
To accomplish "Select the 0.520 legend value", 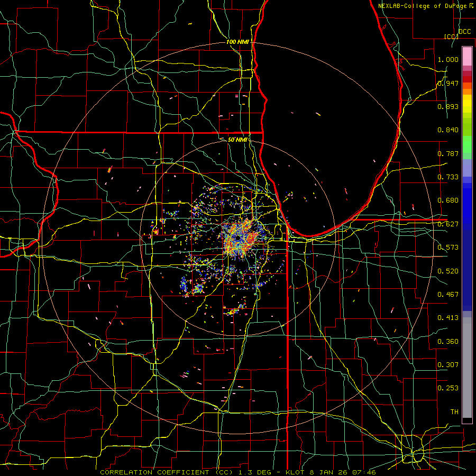I will point(448,271).
